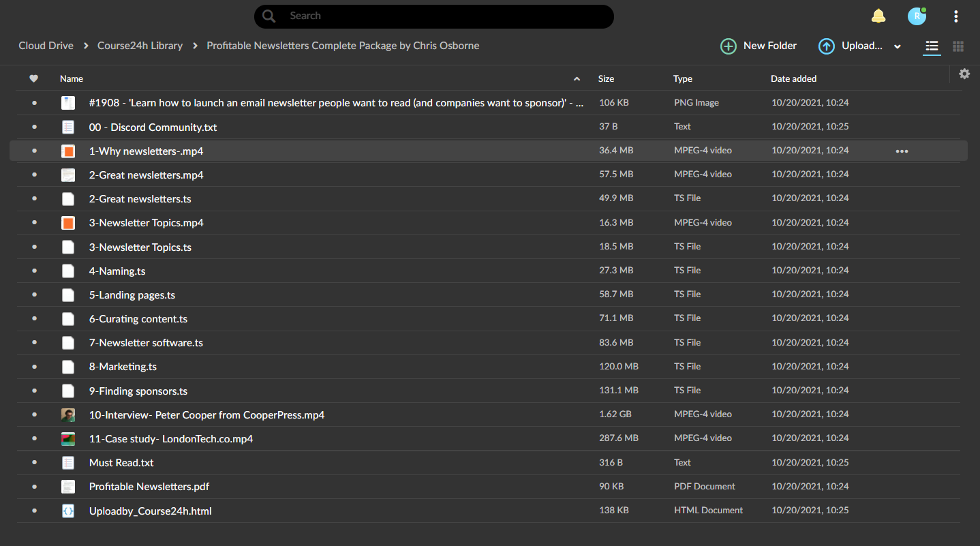Sort by Type column header
Viewport: 980px width, 546px height.
(683, 78)
